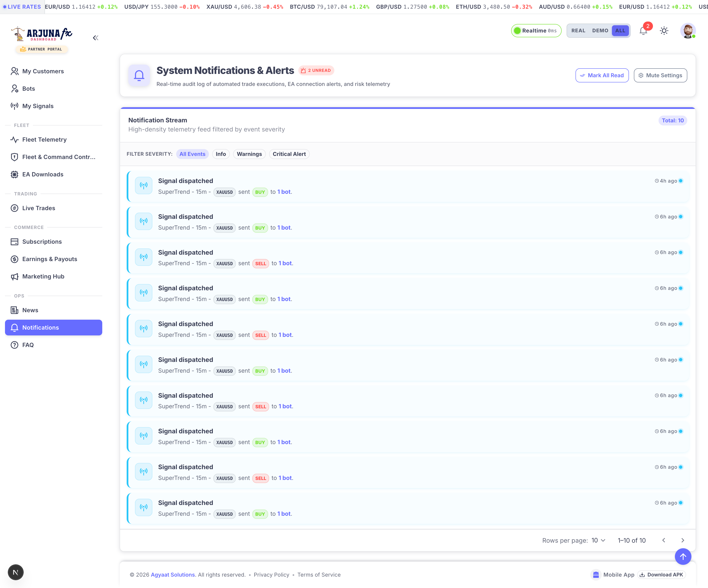Open the notification bell with badge 2
708x588 pixels.
[x=643, y=31]
